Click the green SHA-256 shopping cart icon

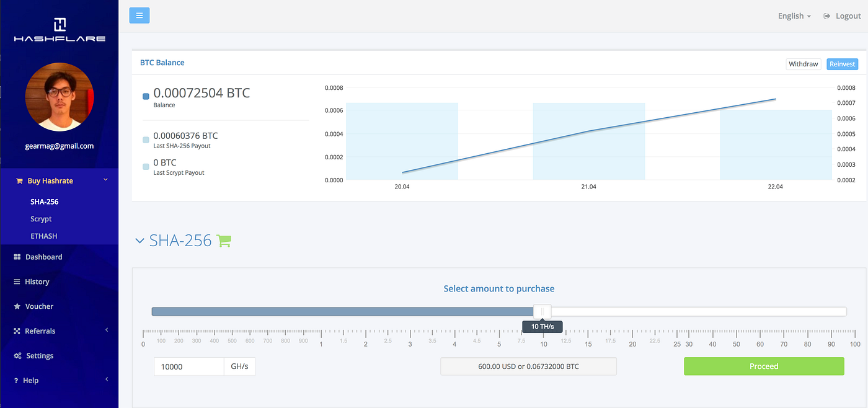(224, 241)
